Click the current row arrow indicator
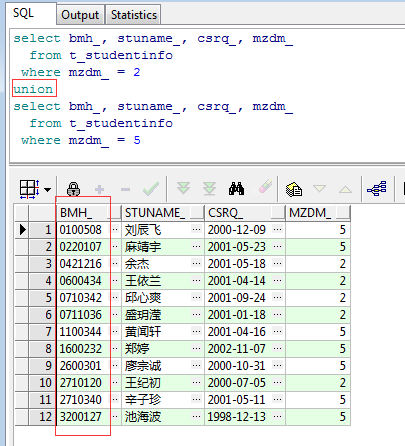 pos(22,230)
